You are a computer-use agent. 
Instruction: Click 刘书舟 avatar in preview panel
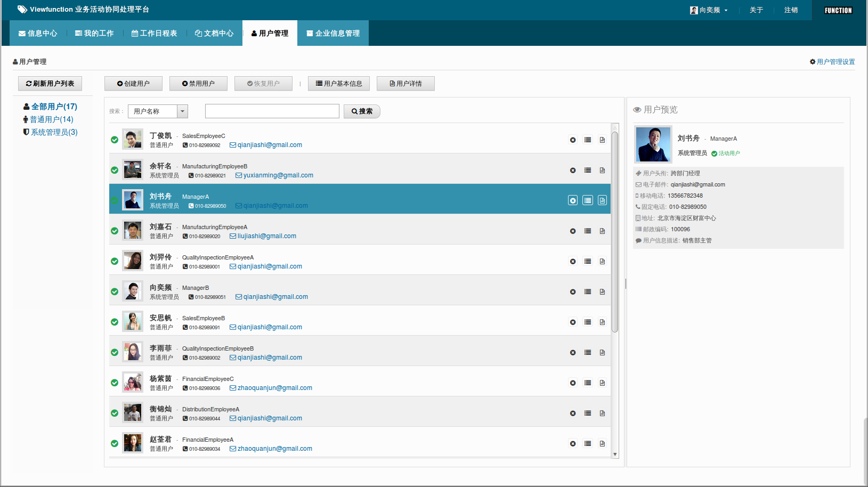pos(653,144)
